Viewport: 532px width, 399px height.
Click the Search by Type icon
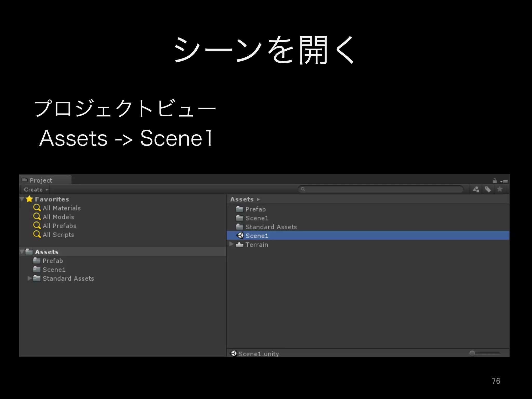tap(476, 189)
